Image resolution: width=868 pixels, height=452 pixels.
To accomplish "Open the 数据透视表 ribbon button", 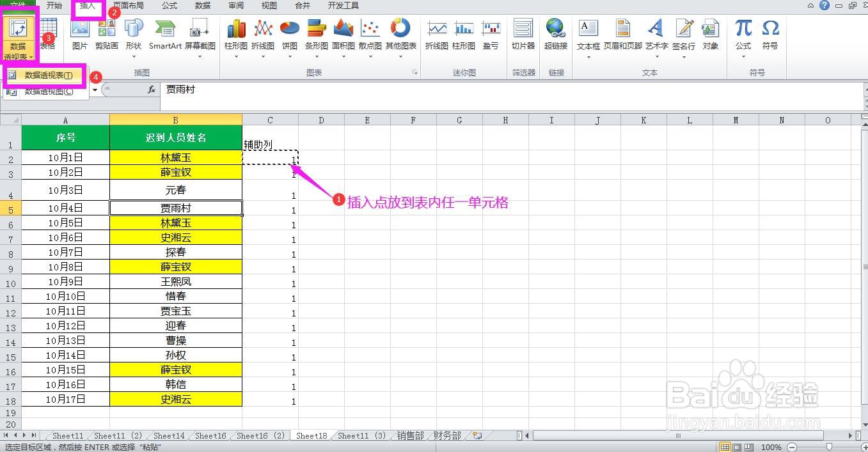I will (18, 38).
